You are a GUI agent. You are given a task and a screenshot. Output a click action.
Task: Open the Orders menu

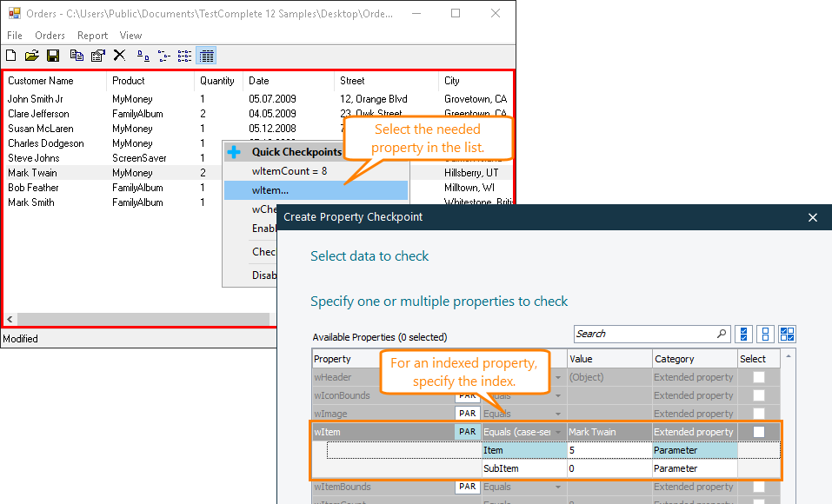(50, 36)
